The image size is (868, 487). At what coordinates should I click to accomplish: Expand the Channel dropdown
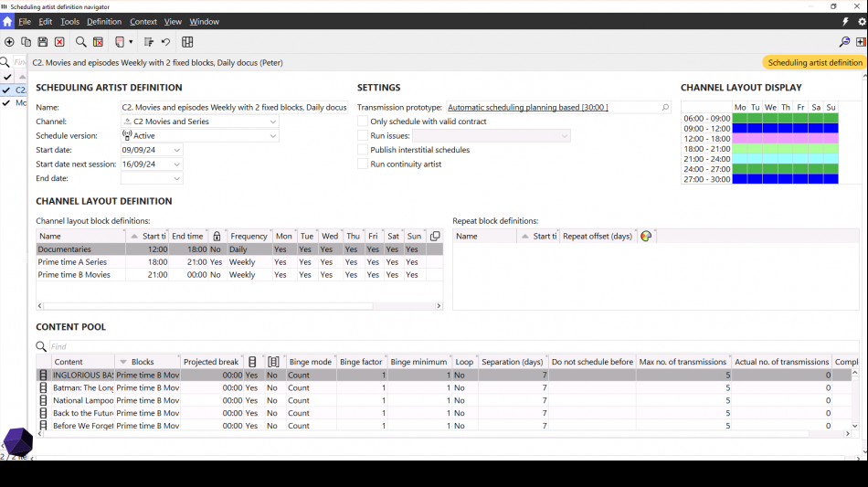pyautogui.click(x=273, y=122)
